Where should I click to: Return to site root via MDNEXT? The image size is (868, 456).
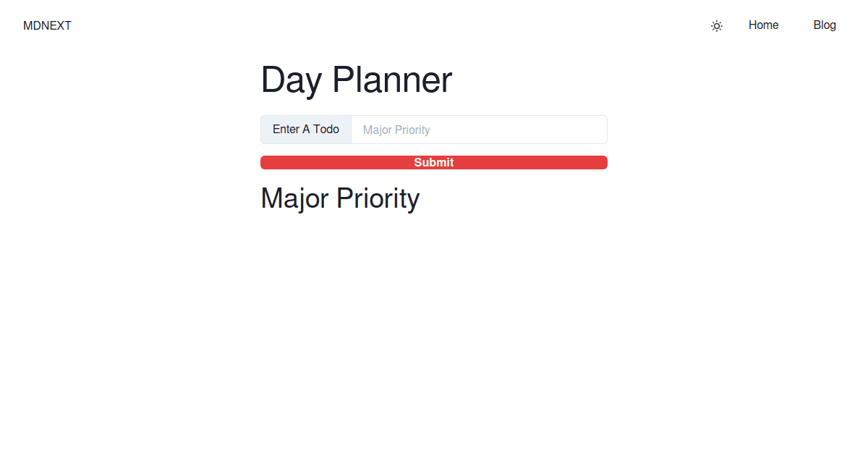pyautogui.click(x=47, y=26)
